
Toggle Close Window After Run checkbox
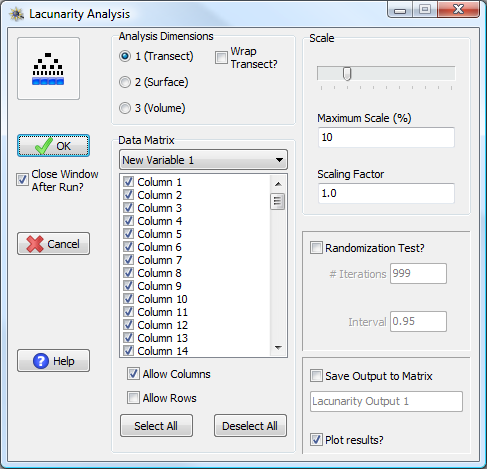pos(22,180)
